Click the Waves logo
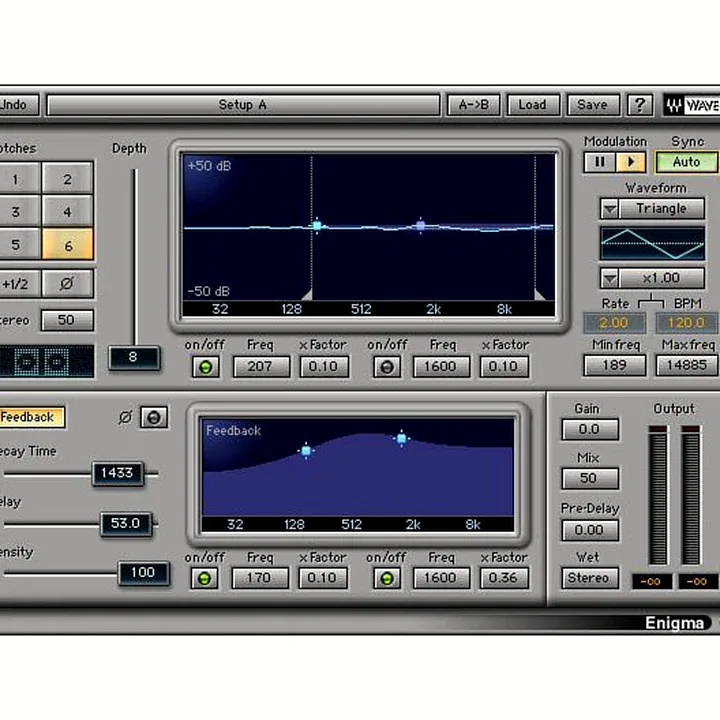This screenshot has width=720, height=720. pyautogui.click(x=691, y=105)
